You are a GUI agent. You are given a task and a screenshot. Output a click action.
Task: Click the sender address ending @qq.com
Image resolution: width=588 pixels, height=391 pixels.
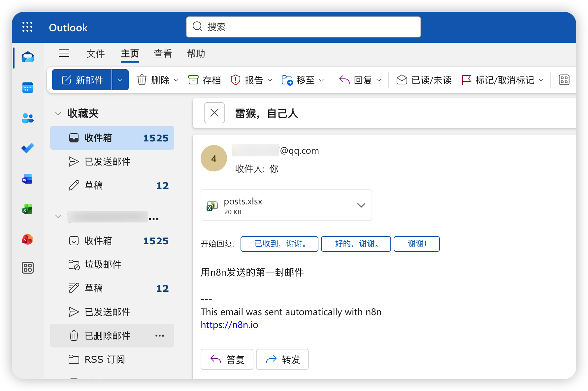tap(276, 151)
